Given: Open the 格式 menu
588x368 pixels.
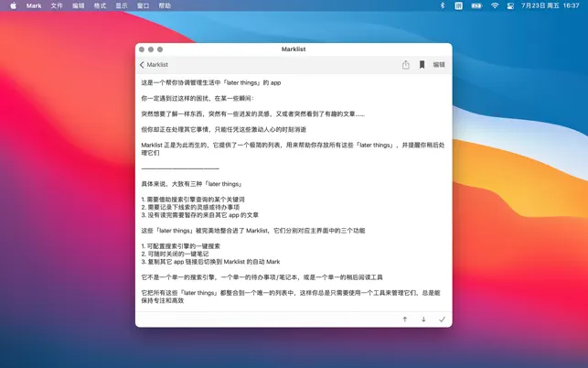Looking at the screenshot, I should coord(100,5).
